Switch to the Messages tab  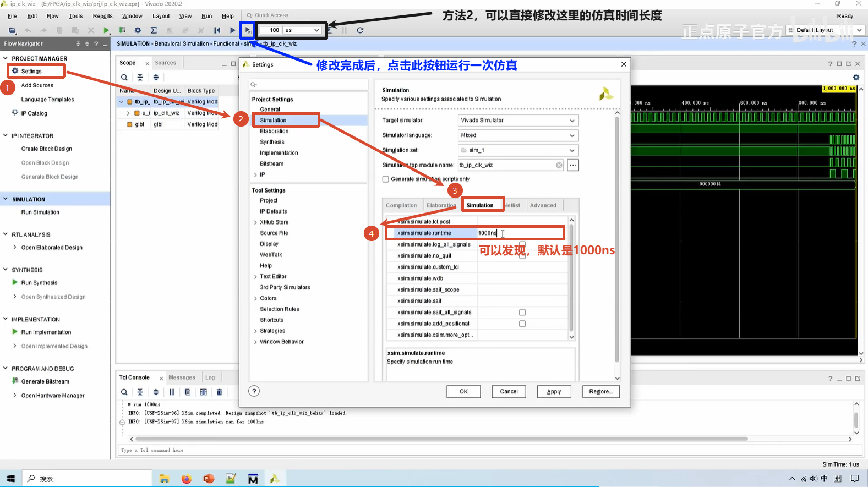(182, 377)
